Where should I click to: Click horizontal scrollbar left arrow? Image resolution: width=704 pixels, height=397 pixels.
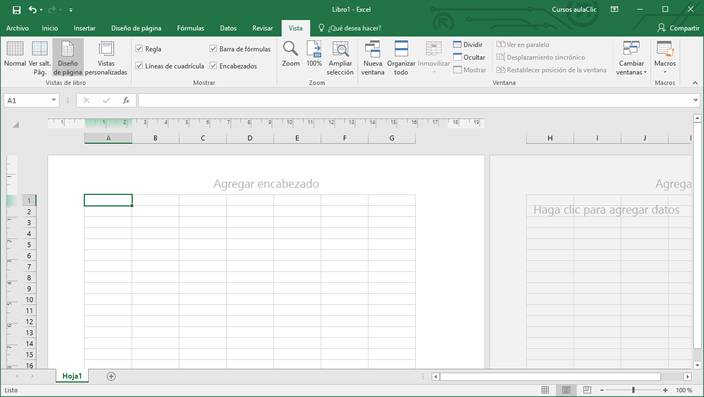pos(435,376)
